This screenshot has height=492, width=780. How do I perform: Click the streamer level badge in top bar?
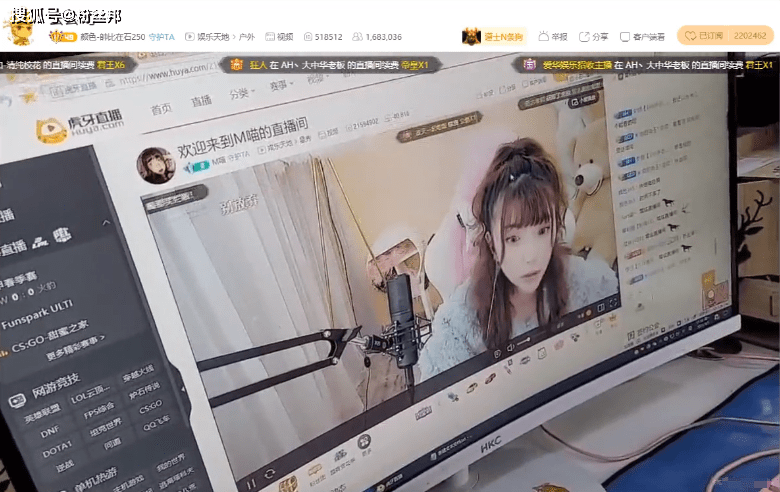(63, 36)
